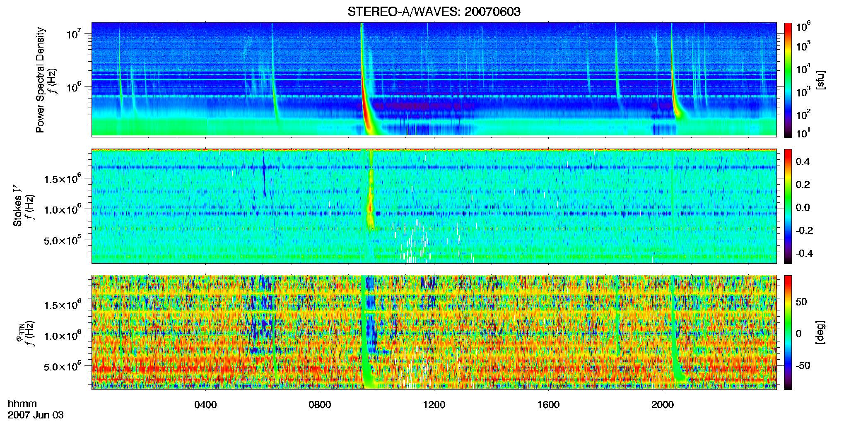The width and height of the screenshot is (868, 447).
Task: Click the 1.5×10^6 tick in Stokes V panel
Action: click(x=63, y=178)
